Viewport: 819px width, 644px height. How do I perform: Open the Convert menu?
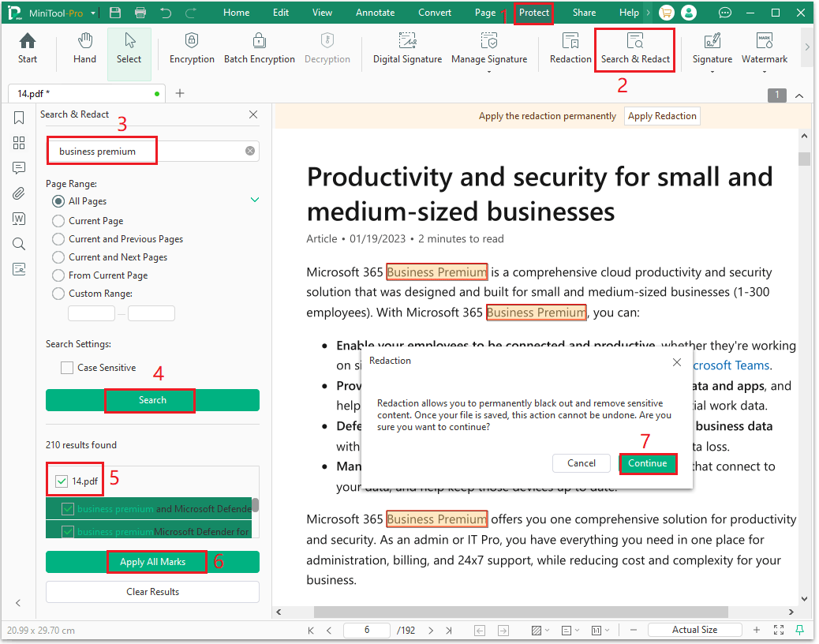[x=434, y=12]
